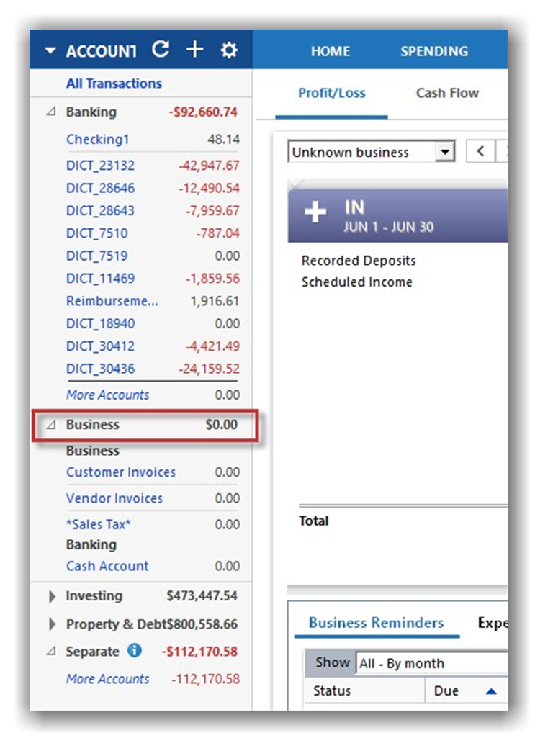
Task: Expand the Property & Debt section
Action: [x=51, y=624]
